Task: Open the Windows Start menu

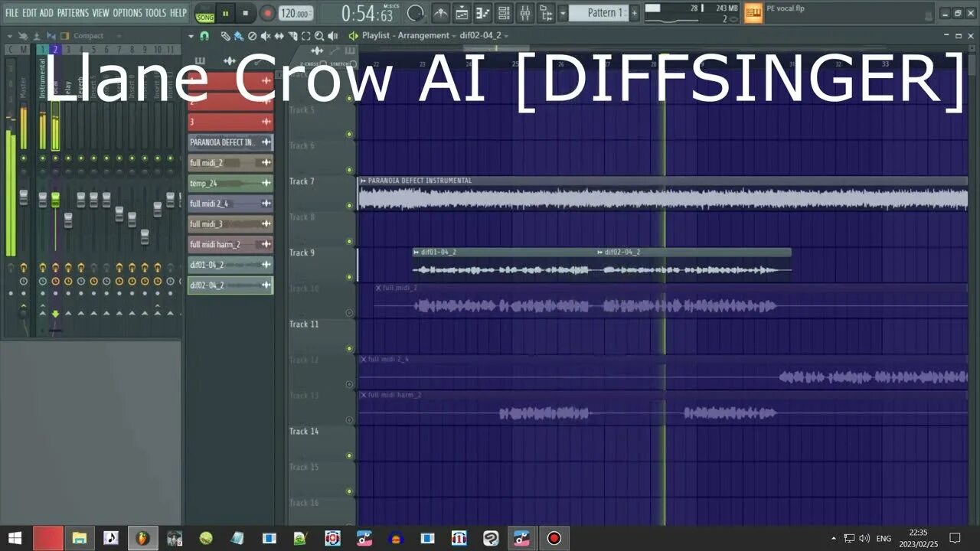Action: point(15,538)
